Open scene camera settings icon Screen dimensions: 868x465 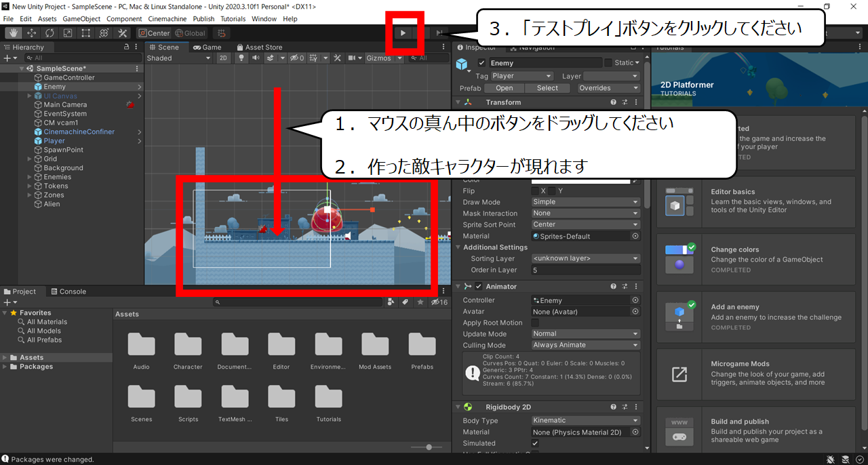[x=351, y=58]
